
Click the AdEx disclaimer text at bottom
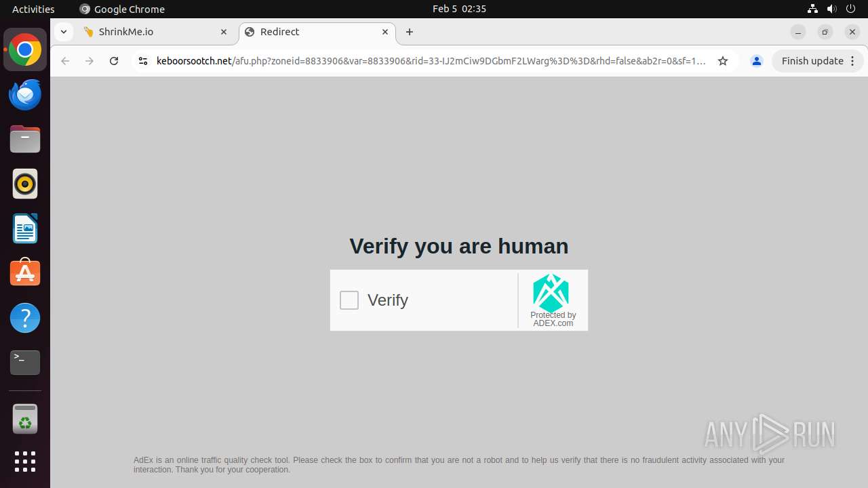coord(459,465)
